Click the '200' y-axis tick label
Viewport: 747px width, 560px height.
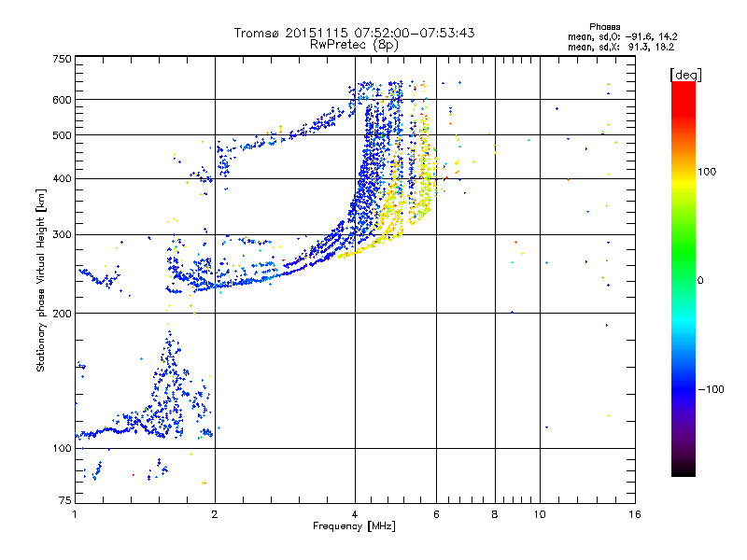point(62,314)
